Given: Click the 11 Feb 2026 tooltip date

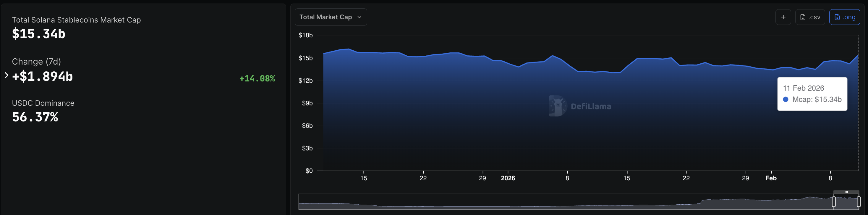Looking at the screenshot, I should [803, 88].
